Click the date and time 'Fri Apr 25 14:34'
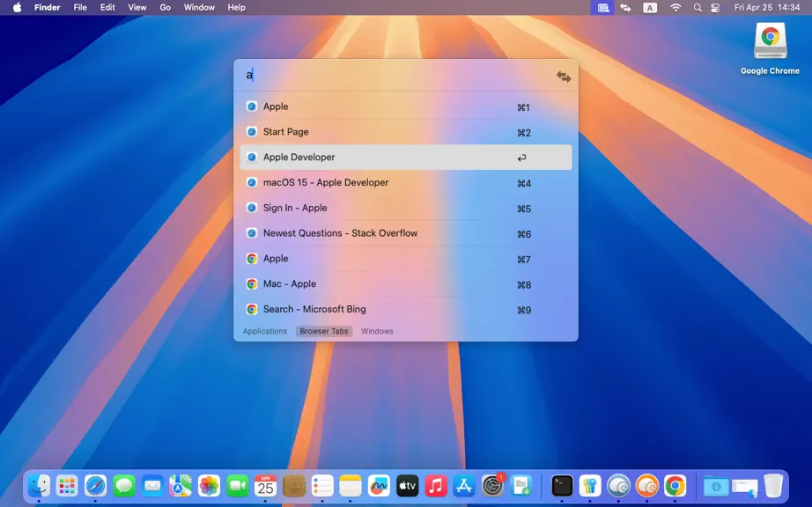Image resolution: width=812 pixels, height=507 pixels. point(767,7)
